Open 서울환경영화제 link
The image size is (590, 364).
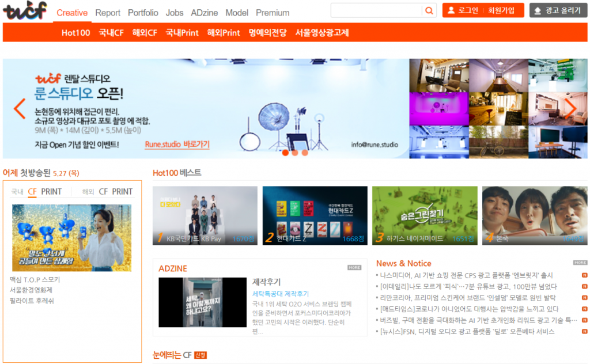point(31,290)
